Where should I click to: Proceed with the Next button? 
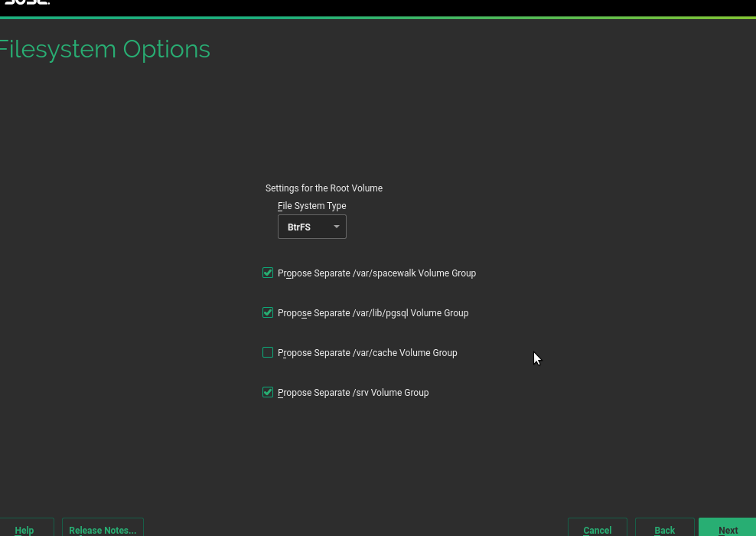pos(728,529)
